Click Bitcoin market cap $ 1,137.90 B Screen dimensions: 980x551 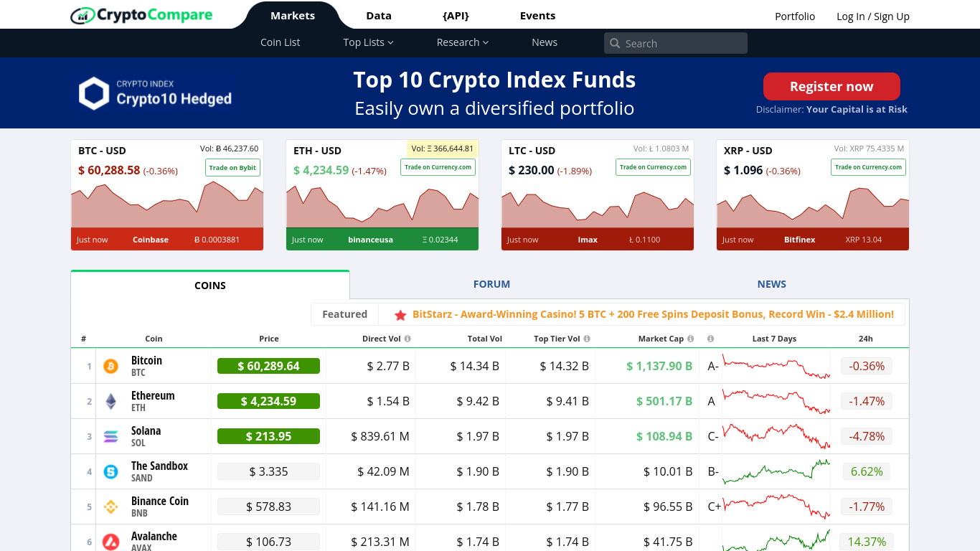point(659,366)
